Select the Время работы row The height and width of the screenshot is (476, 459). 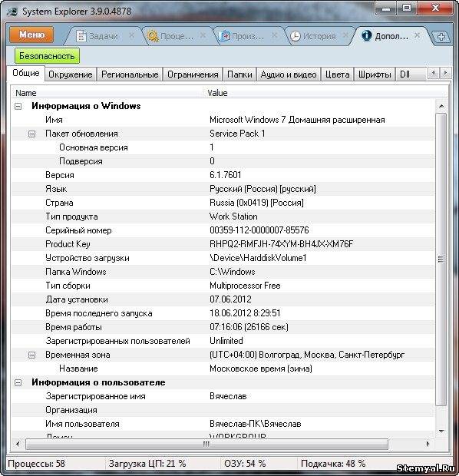[x=223, y=327]
